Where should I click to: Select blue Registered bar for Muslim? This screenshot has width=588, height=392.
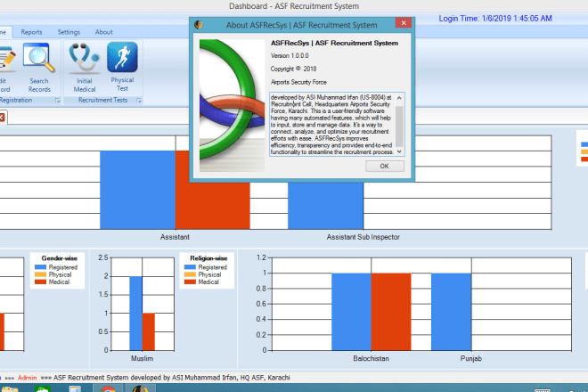coord(135,314)
